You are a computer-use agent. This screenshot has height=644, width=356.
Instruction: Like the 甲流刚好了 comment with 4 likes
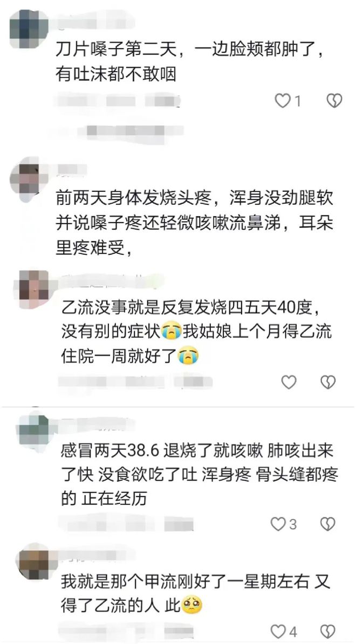tap(279, 631)
